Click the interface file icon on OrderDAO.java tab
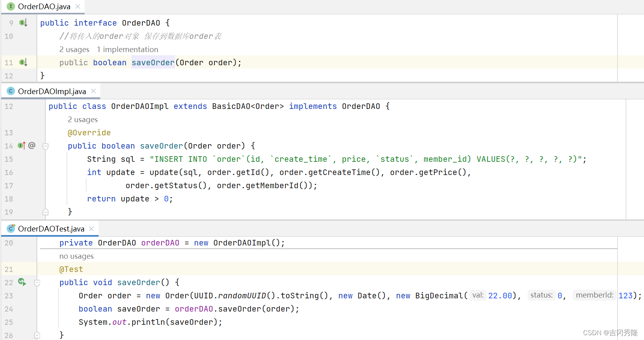The height and width of the screenshot is (340, 644). click(11, 6)
